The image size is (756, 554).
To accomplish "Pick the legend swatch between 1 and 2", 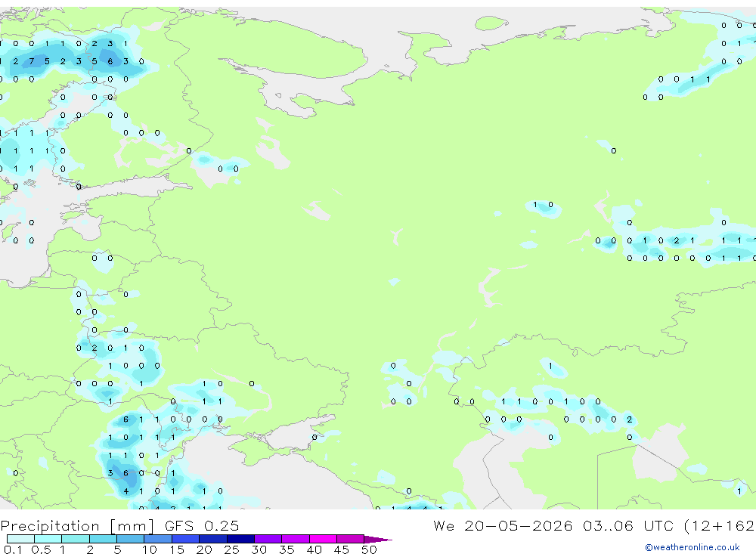I will 76,539.
